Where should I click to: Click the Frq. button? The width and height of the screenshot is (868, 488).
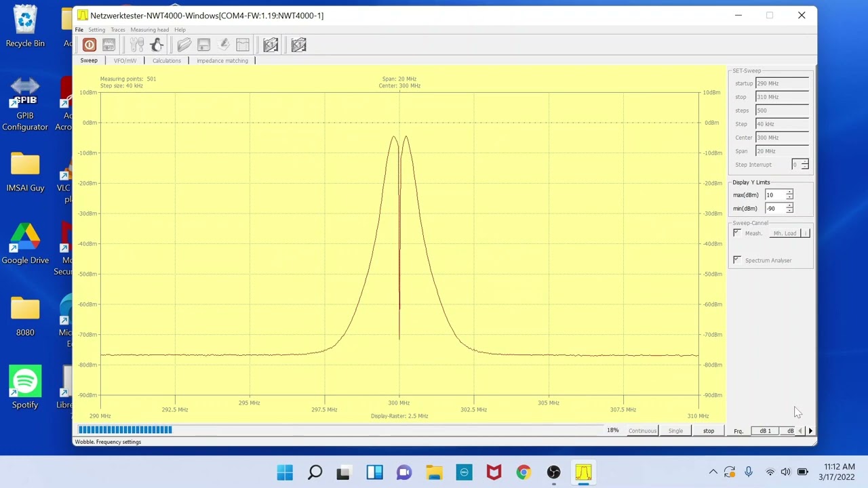click(738, 431)
